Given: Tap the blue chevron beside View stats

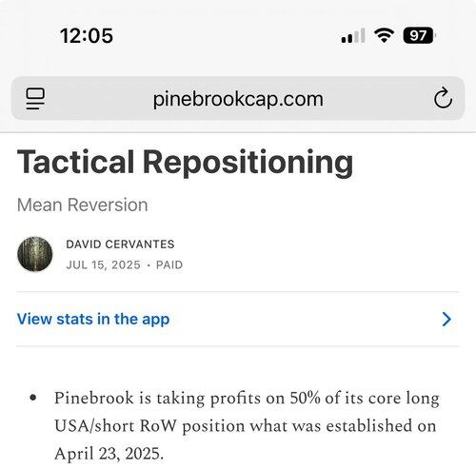Looking at the screenshot, I should pyautogui.click(x=446, y=320).
